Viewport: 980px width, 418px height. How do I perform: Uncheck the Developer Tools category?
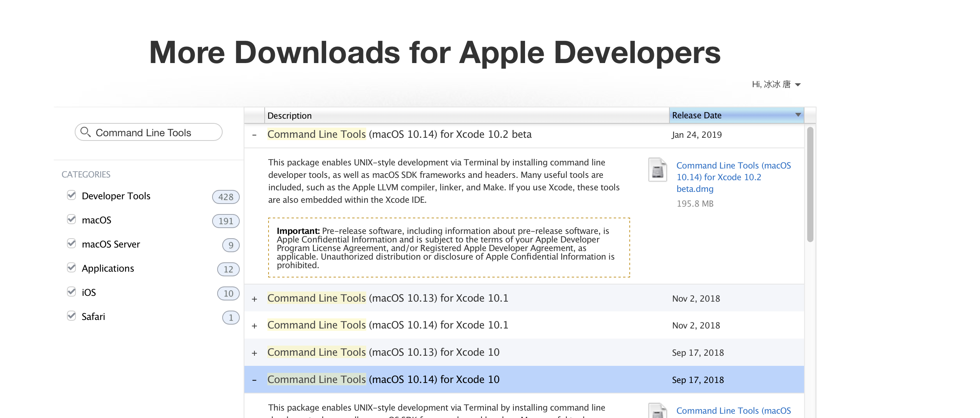click(x=71, y=195)
